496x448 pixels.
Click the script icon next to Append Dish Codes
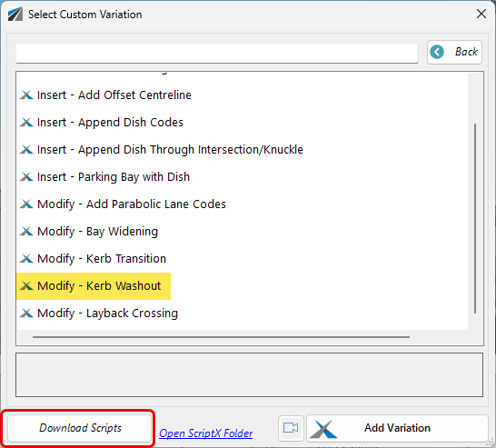[x=26, y=122]
